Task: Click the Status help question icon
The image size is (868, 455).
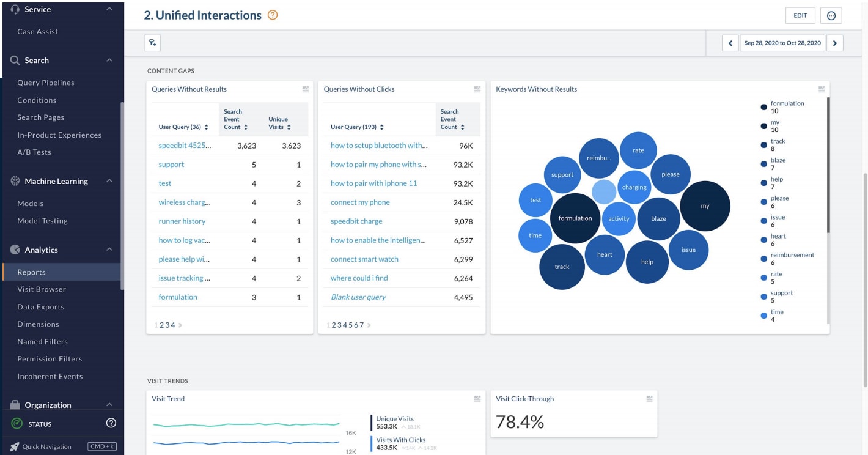Action: pyautogui.click(x=111, y=423)
